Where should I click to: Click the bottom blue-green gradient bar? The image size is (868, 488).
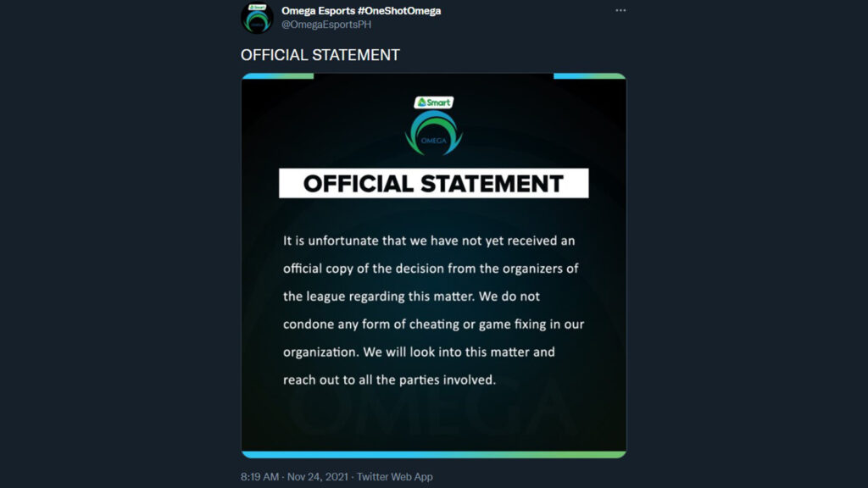433,454
